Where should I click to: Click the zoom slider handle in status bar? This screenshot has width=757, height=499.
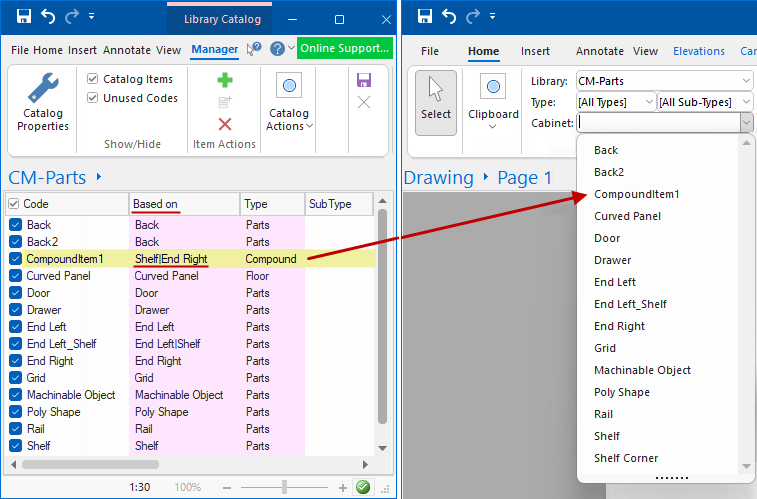tap(285, 487)
